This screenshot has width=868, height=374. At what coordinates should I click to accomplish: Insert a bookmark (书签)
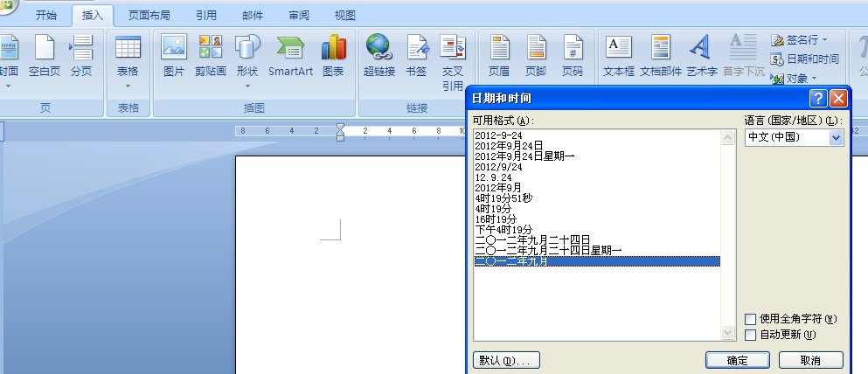pyautogui.click(x=416, y=55)
